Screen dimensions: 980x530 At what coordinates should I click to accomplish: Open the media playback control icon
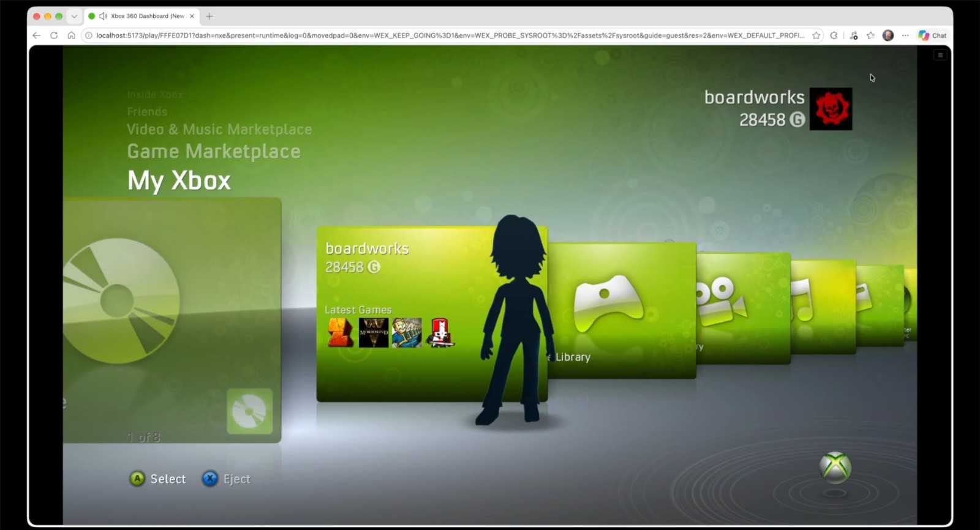pos(854,35)
